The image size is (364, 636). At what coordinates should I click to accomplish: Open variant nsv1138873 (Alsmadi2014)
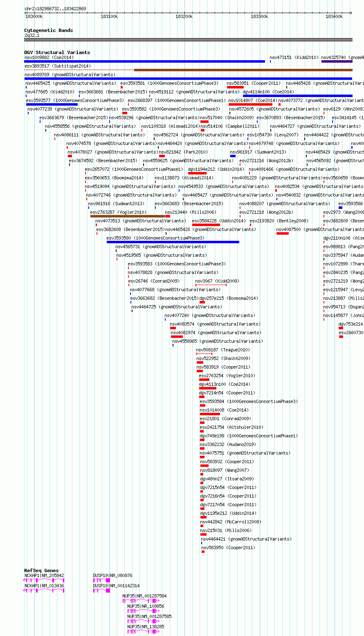tap(184, 178)
